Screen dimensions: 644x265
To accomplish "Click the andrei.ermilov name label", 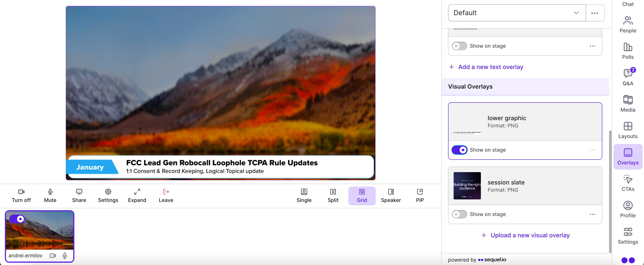I will [26, 255].
